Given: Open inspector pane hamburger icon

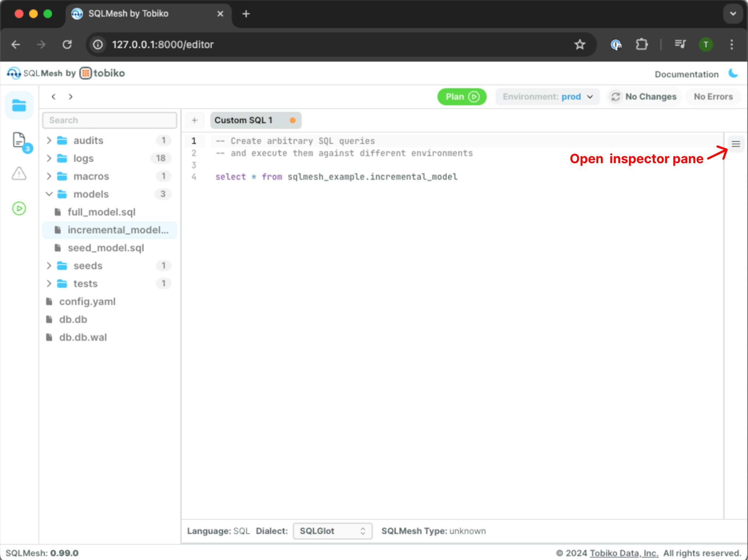Looking at the screenshot, I should tap(736, 144).
